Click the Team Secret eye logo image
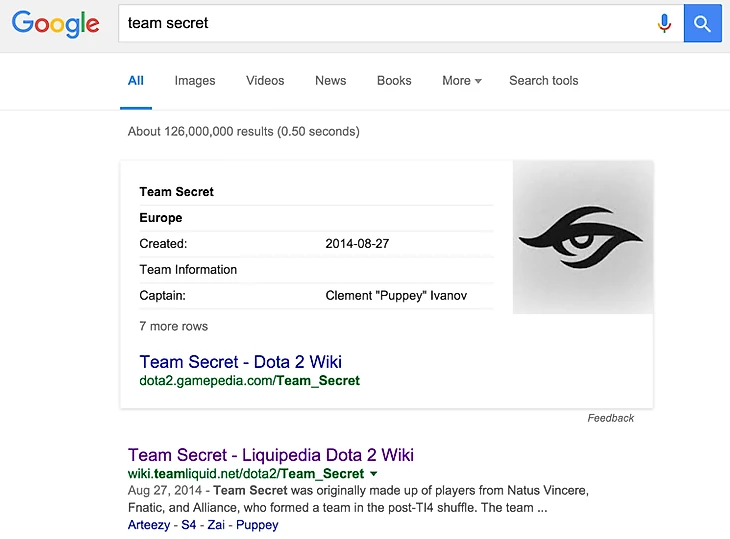 pos(582,237)
